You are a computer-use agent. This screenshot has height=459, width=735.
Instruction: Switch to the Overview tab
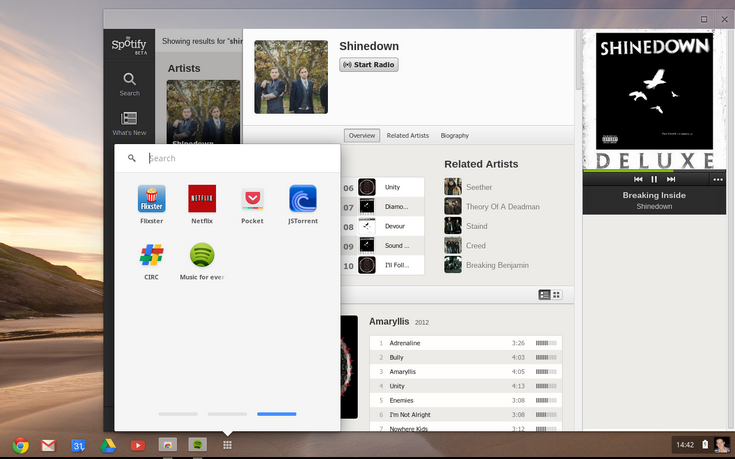point(362,135)
